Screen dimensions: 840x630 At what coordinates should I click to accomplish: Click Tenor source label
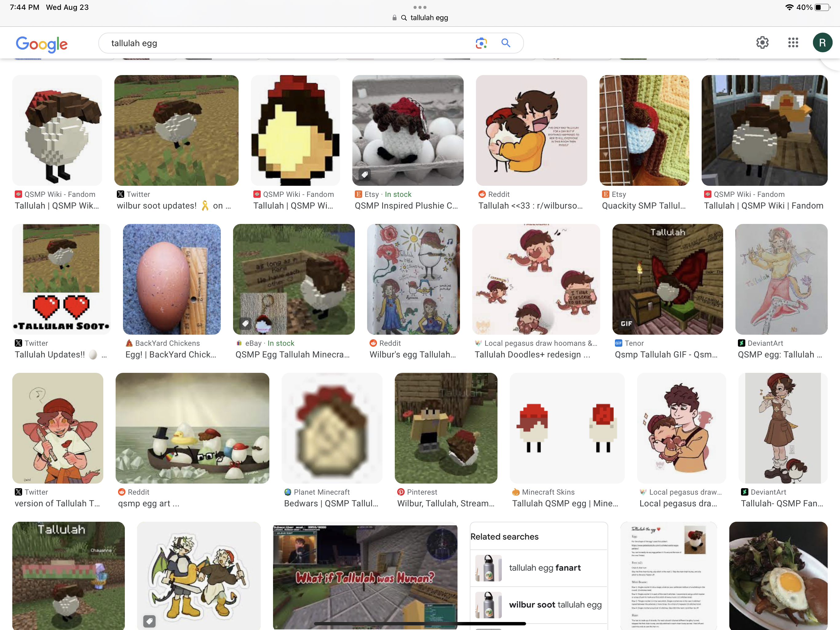coord(634,343)
